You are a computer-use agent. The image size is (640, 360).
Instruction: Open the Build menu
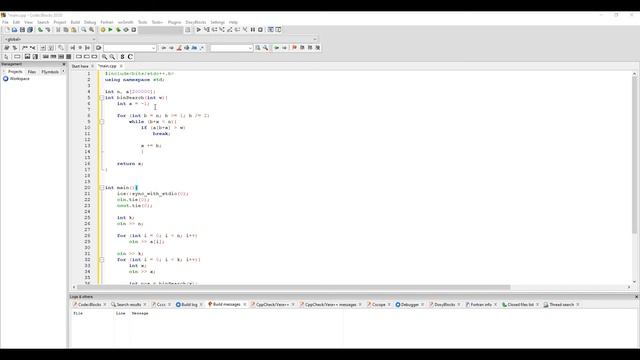click(x=75, y=22)
